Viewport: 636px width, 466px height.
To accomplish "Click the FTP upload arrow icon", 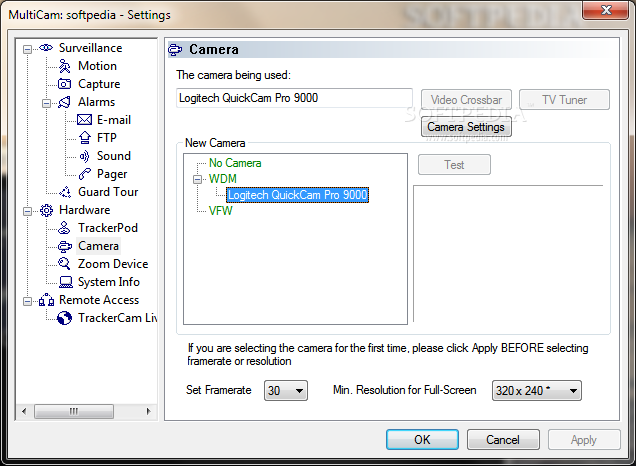I will [x=84, y=138].
